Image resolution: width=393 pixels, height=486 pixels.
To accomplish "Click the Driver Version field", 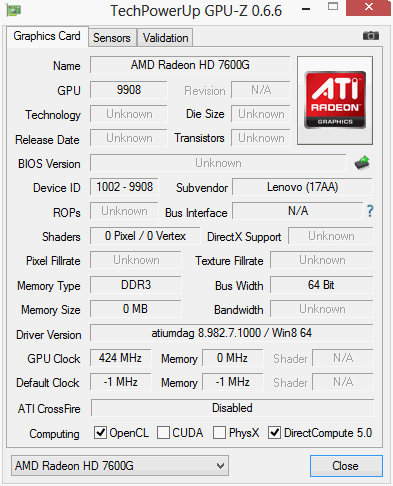I will (x=232, y=333).
